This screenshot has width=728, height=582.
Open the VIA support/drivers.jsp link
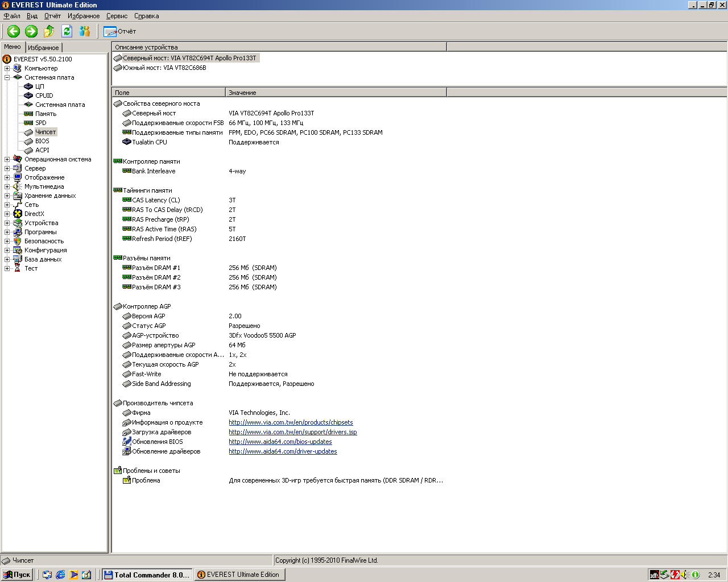click(x=293, y=432)
